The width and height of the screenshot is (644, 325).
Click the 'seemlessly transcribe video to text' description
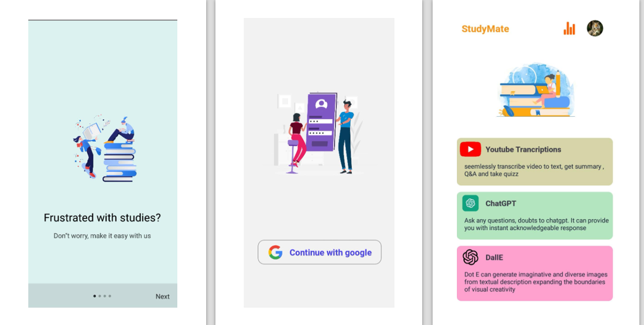(x=534, y=171)
